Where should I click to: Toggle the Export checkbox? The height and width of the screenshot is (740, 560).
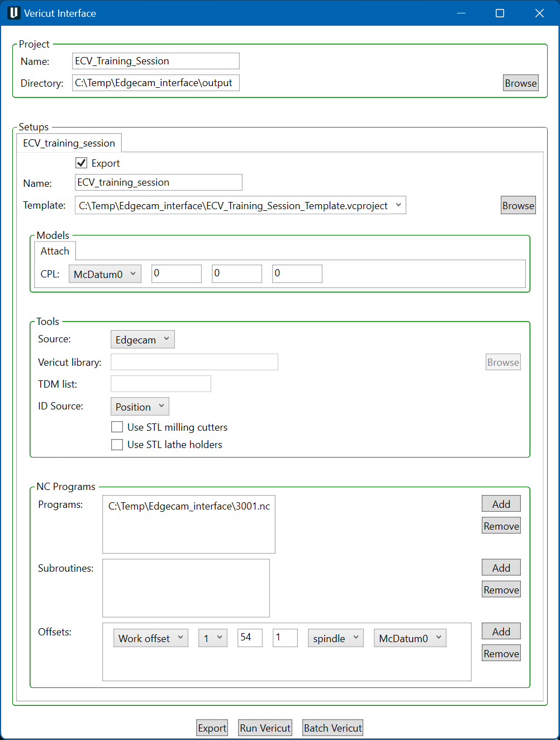tap(82, 163)
